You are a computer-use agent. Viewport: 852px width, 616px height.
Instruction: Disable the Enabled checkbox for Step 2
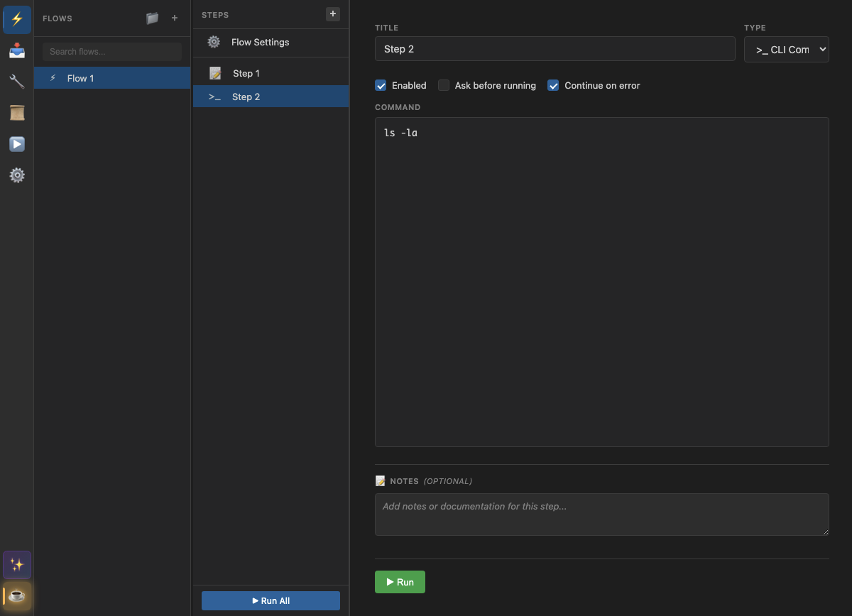(381, 85)
